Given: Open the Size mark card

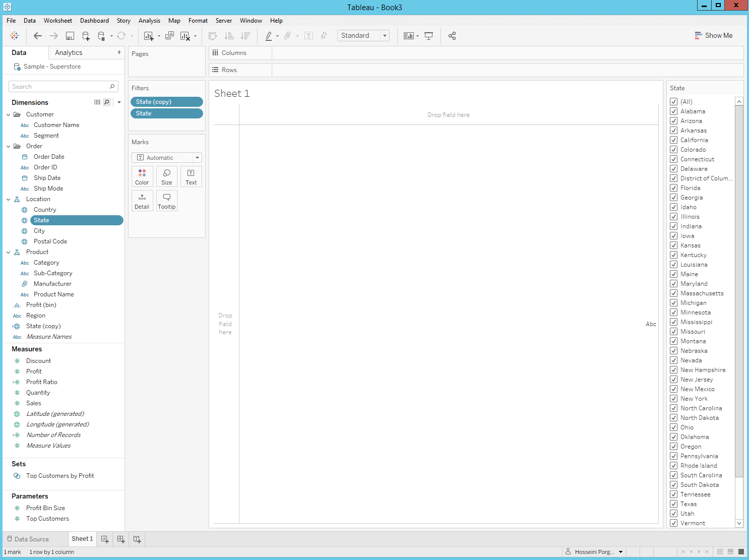Looking at the screenshot, I should 167,176.
